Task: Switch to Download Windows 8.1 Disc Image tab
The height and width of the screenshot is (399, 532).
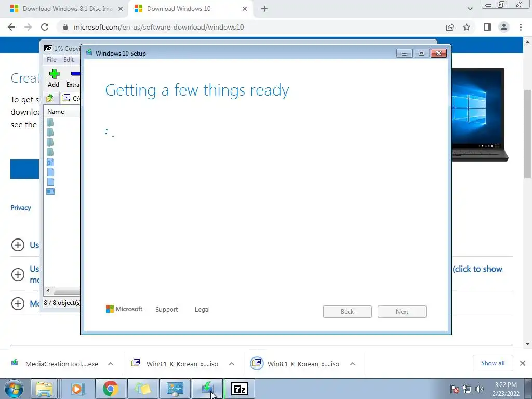Action: tap(64, 9)
